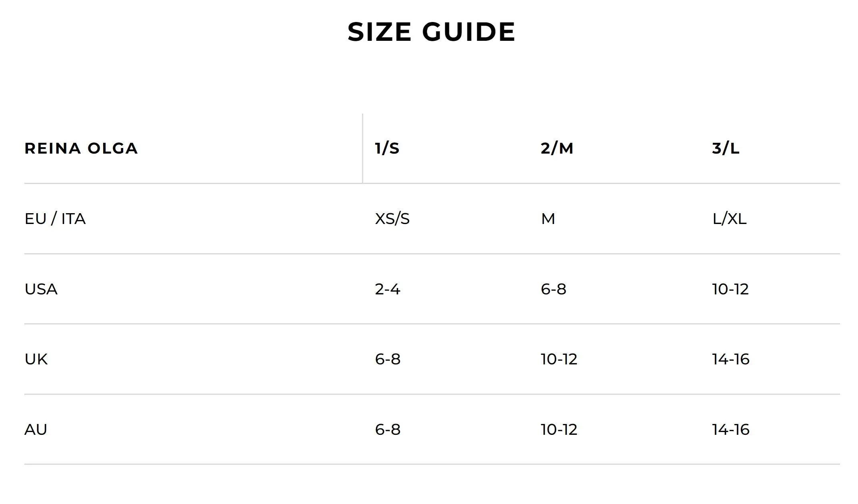Click the USA 2-4 size cell
The height and width of the screenshot is (504, 858).
click(388, 289)
